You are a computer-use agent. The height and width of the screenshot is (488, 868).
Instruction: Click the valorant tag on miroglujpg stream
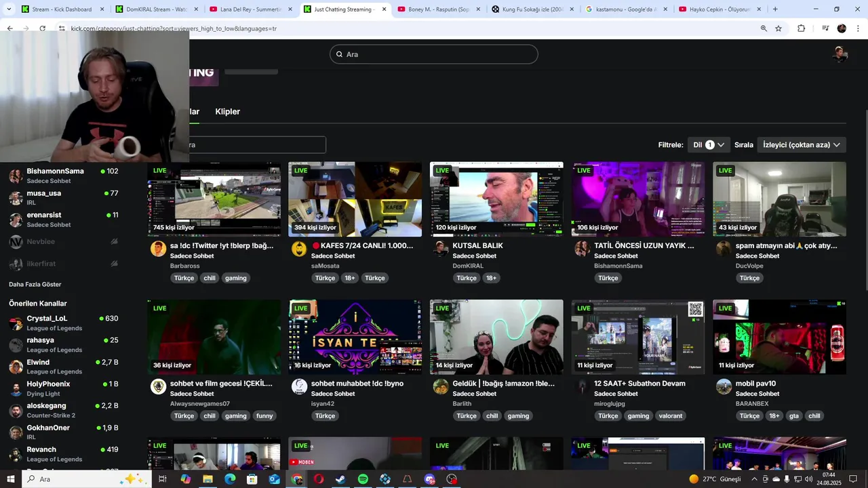pos(671,416)
